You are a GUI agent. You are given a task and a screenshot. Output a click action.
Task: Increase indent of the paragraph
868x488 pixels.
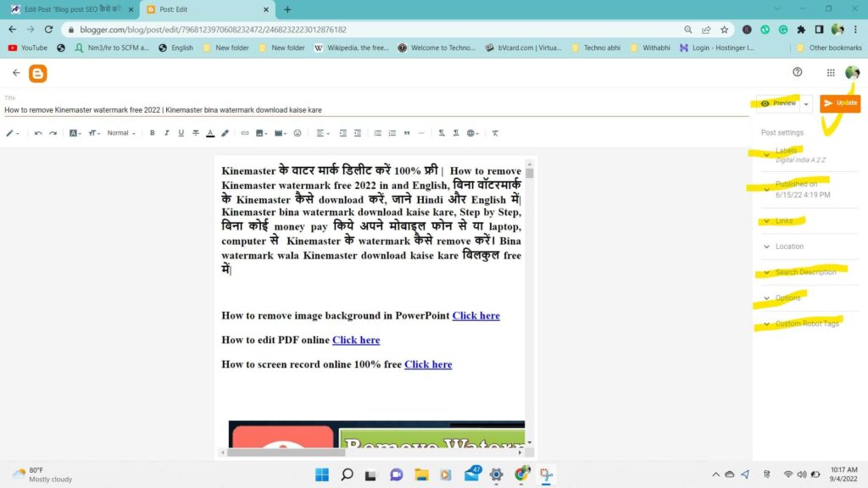pos(342,133)
